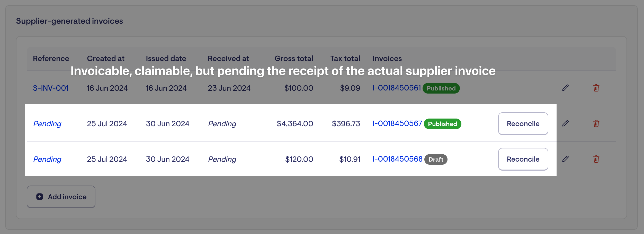The width and height of the screenshot is (644, 234).
Task: Open the S-INV-001 reference link
Action: pyautogui.click(x=51, y=88)
